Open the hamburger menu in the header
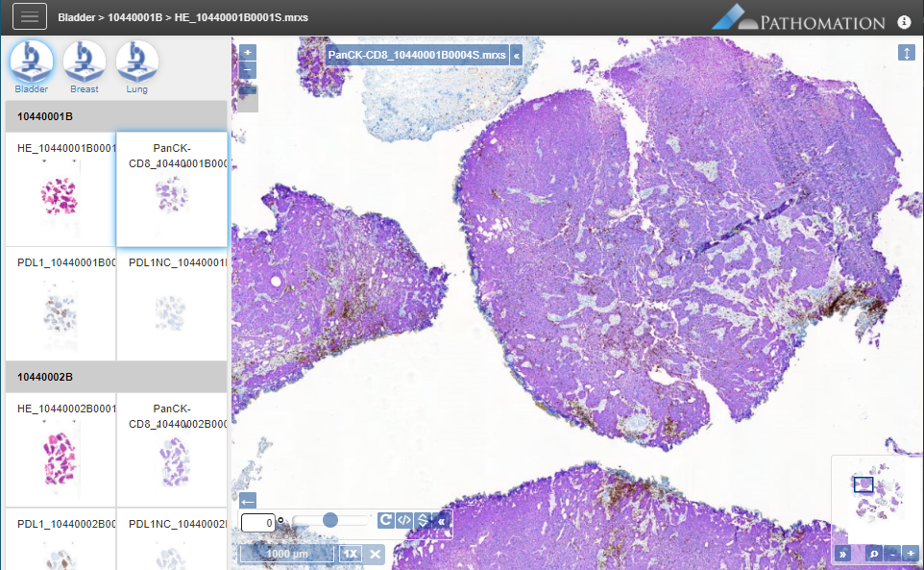The width and height of the screenshot is (924, 570). (x=29, y=17)
